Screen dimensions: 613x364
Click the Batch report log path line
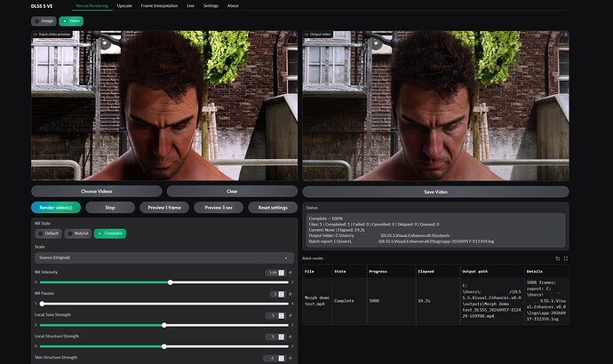click(401, 241)
